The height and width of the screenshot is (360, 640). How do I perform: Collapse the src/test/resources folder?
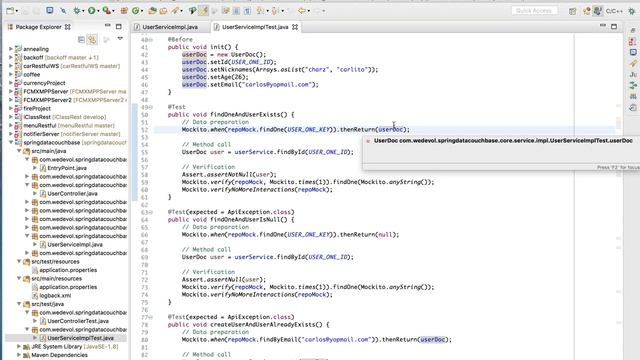[x=19, y=261]
